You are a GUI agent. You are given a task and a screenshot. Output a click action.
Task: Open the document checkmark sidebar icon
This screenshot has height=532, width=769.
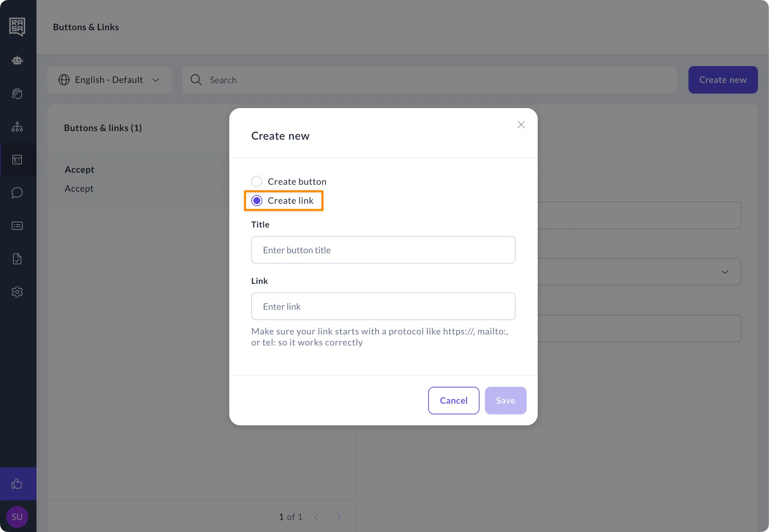(x=17, y=259)
